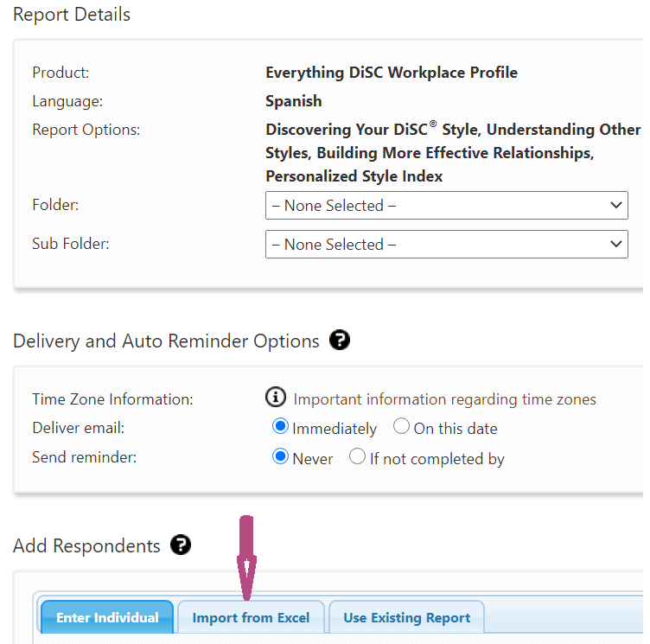Open Important information regarding time zones link

click(444, 399)
